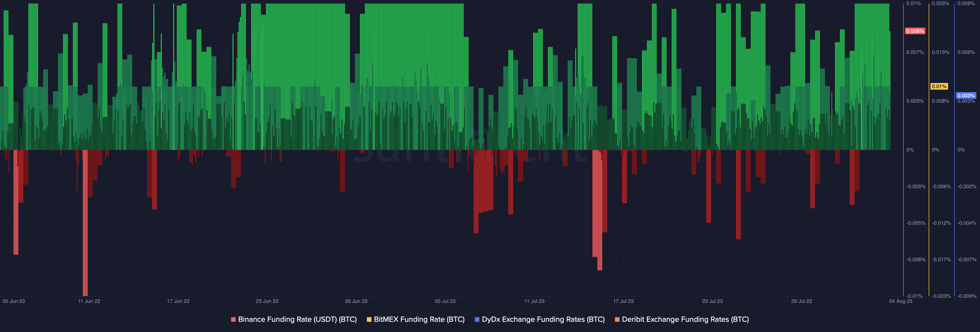This screenshot has height=332, width=980.
Task: Click the BitMEX Funding Rate (BTC) legend label
Action: (x=419, y=319)
